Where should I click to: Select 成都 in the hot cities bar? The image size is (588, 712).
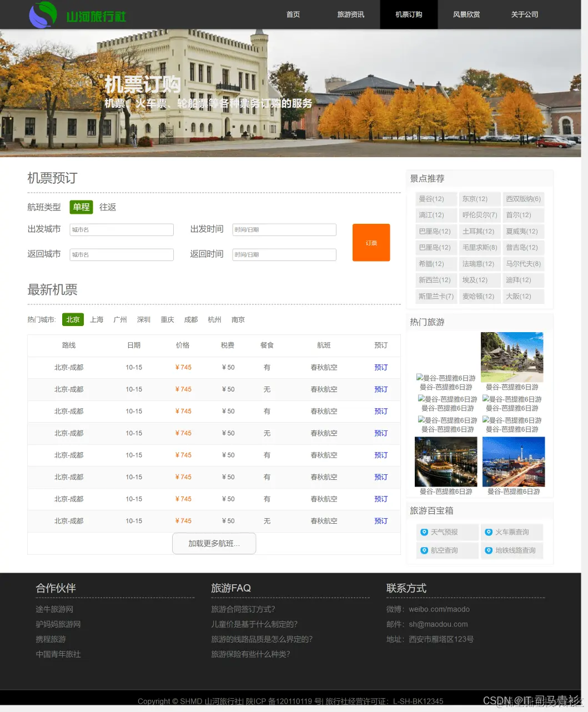point(190,319)
